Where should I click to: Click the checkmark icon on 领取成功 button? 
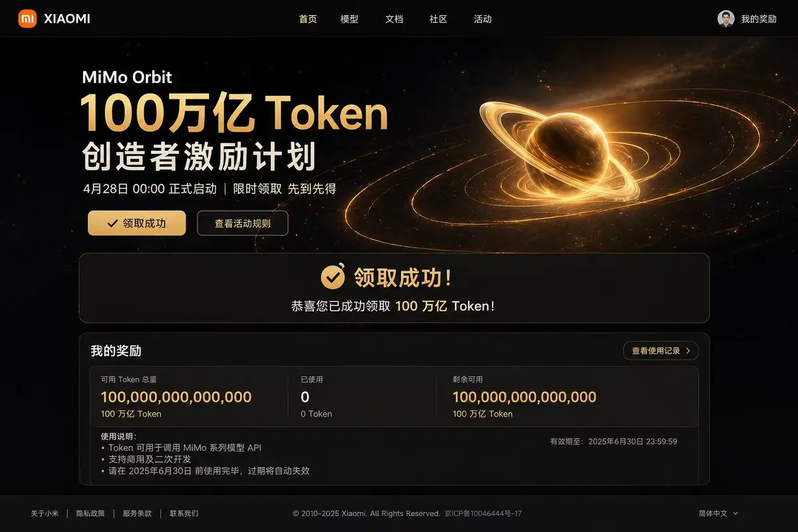[112, 223]
